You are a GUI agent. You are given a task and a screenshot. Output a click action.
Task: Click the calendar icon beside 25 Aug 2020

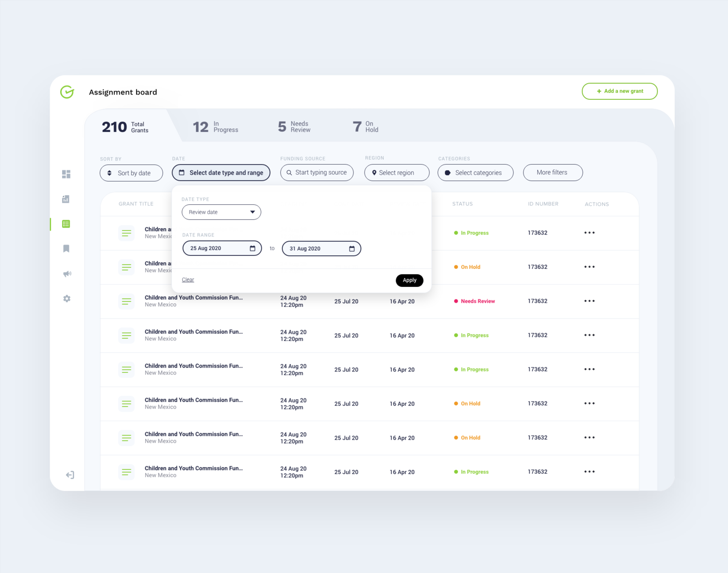(253, 248)
